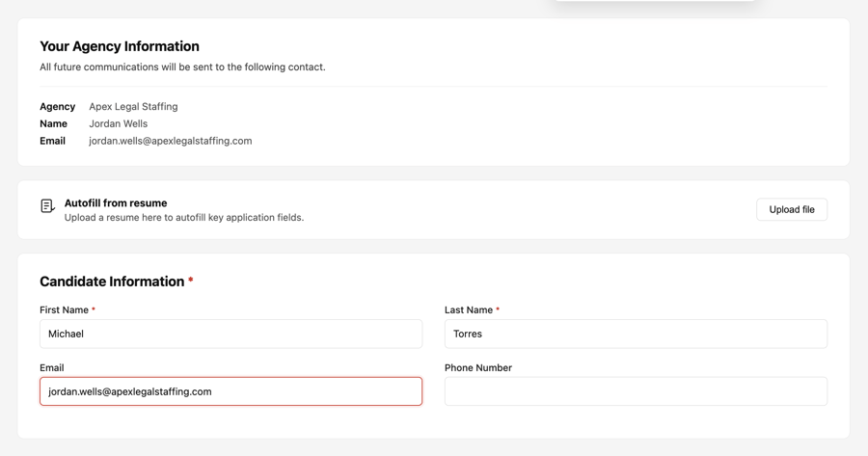Viewport: 868px width, 456px height.
Task: Click the bold Agency row label
Action: (x=58, y=106)
